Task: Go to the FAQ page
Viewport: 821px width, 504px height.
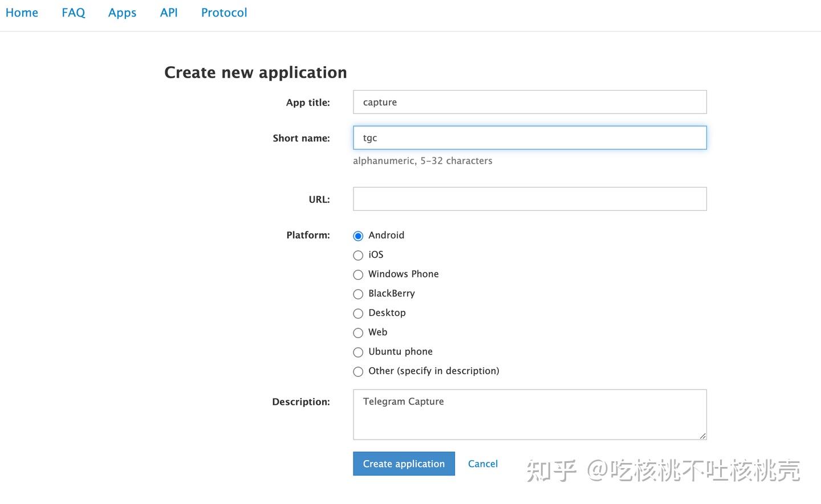Action: (x=74, y=13)
